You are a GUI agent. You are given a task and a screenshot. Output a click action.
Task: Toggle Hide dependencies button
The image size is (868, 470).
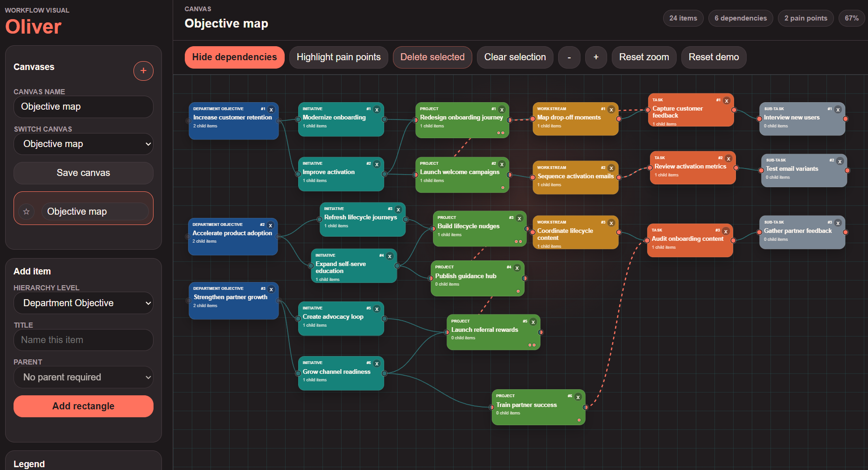(x=235, y=57)
